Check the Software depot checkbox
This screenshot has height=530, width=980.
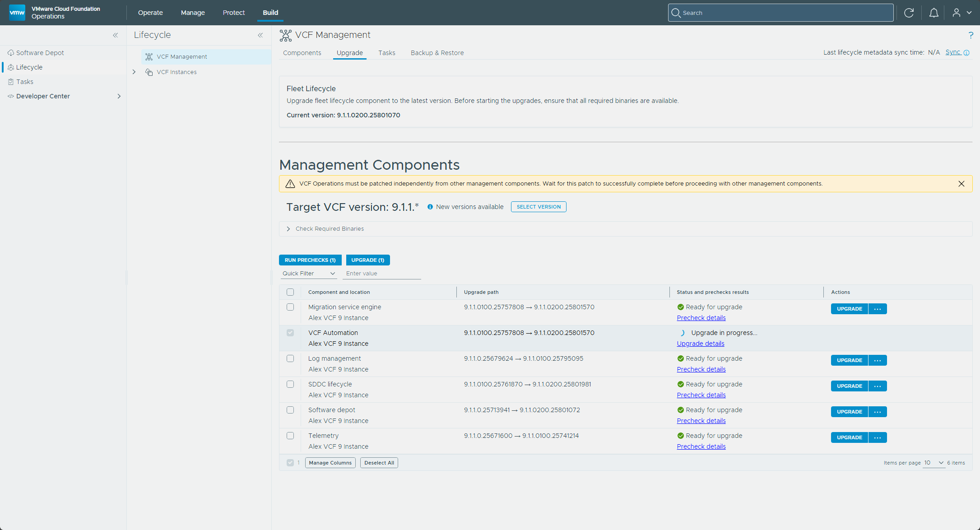[x=290, y=410]
